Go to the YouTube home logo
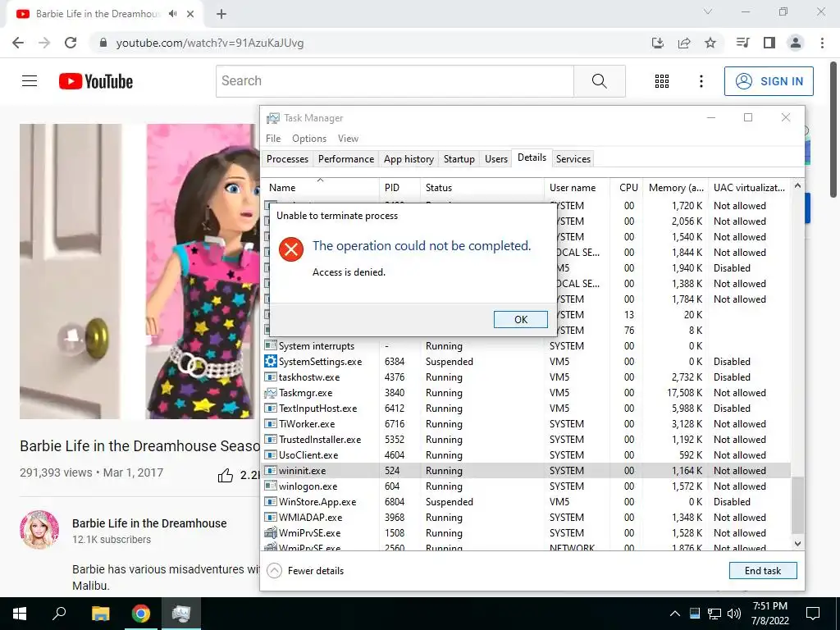The image size is (840, 630). tap(96, 81)
